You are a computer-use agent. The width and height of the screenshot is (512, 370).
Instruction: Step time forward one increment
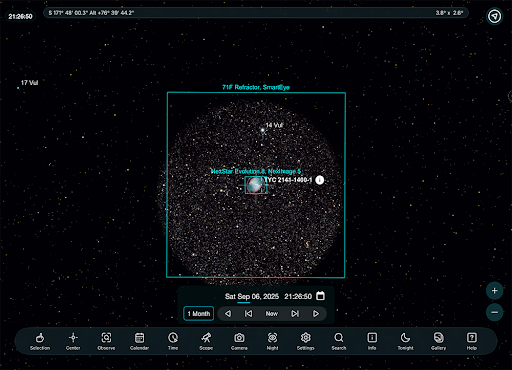[x=316, y=314]
